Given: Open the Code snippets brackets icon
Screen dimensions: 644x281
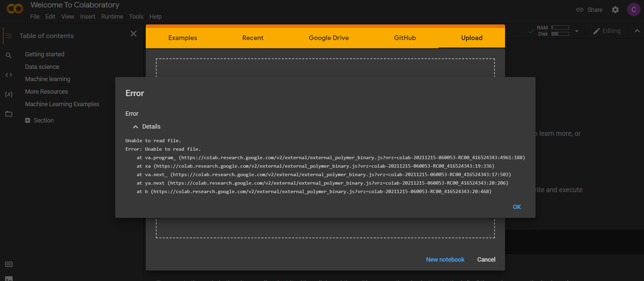Looking at the screenshot, I should tap(9, 75).
